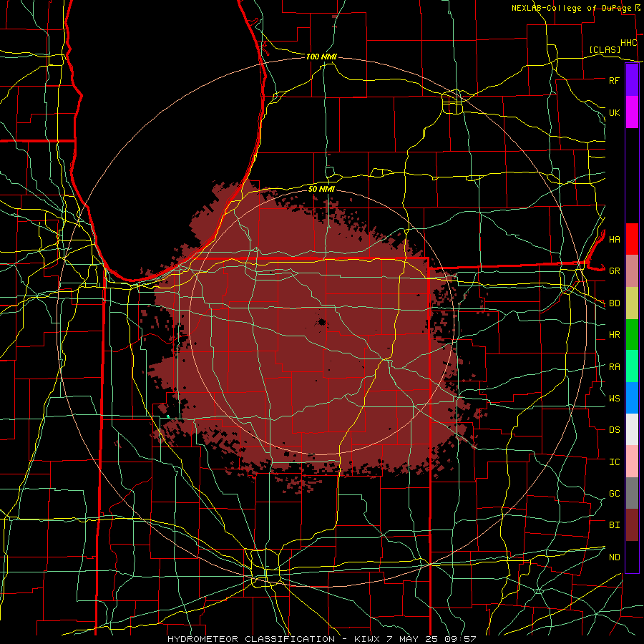The image size is (644, 644).
Task: Click the light pink IC legend swatch
Action: click(x=632, y=462)
